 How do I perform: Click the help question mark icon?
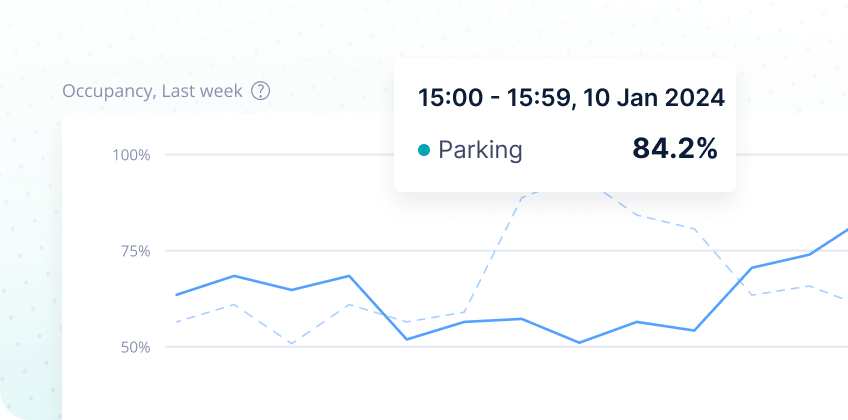coord(260,91)
